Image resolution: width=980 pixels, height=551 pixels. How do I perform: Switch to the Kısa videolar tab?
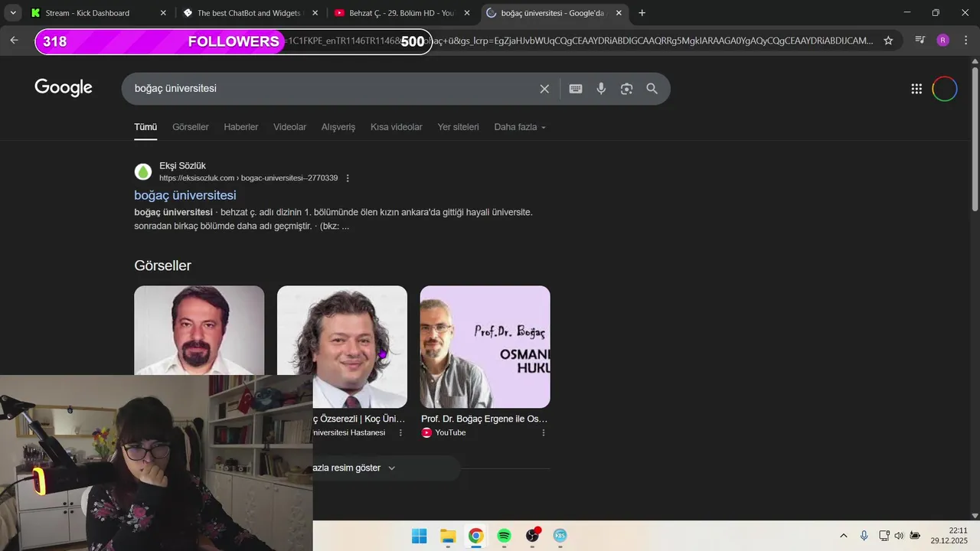397,127
